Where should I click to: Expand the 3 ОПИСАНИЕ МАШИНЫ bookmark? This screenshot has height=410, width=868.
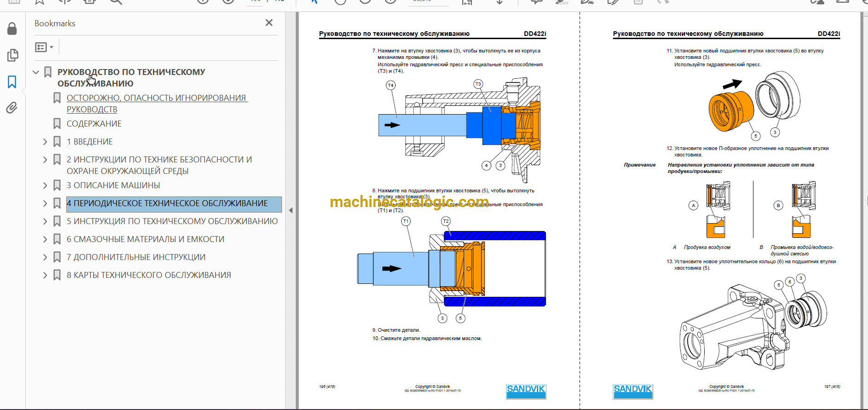pos(45,185)
